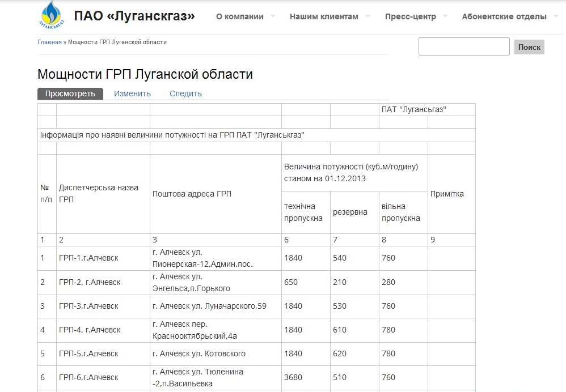This screenshot has width=566, height=392.
Task: Click the Луганскгаз flame logo
Action: (x=52, y=15)
